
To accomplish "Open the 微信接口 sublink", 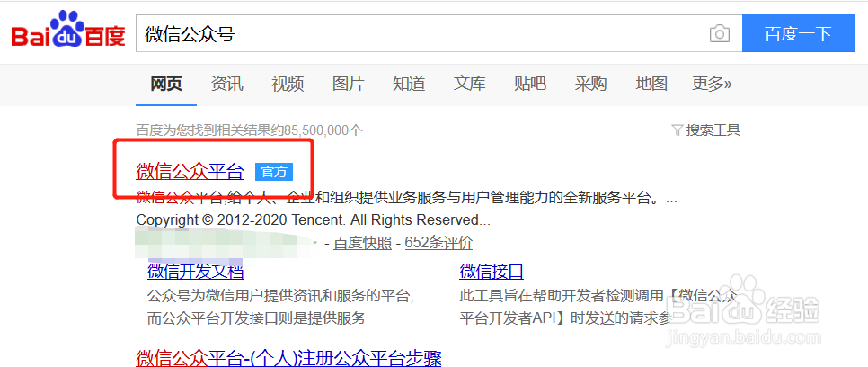I will tap(492, 273).
